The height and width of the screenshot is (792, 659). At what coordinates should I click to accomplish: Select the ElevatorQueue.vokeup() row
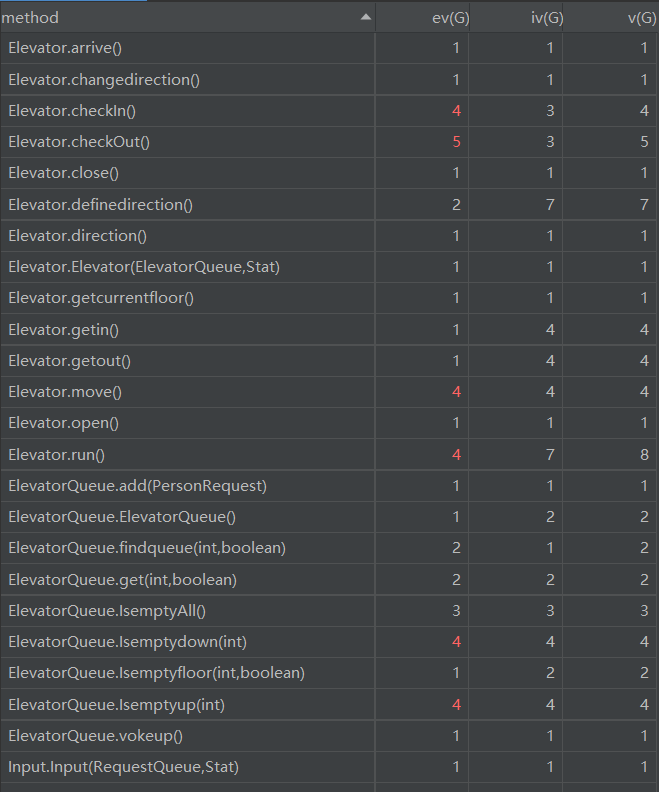coord(329,736)
